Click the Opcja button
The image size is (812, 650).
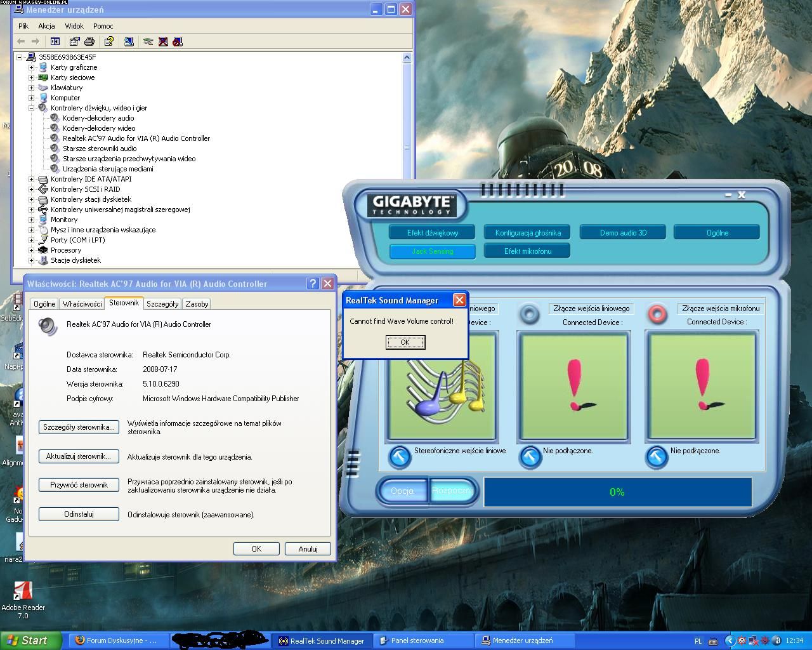[x=402, y=491]
